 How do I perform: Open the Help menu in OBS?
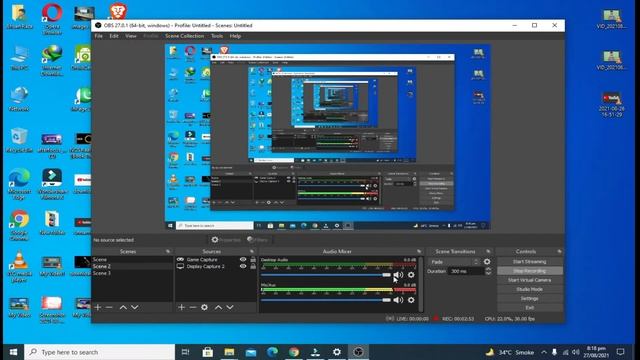point(235,36)
